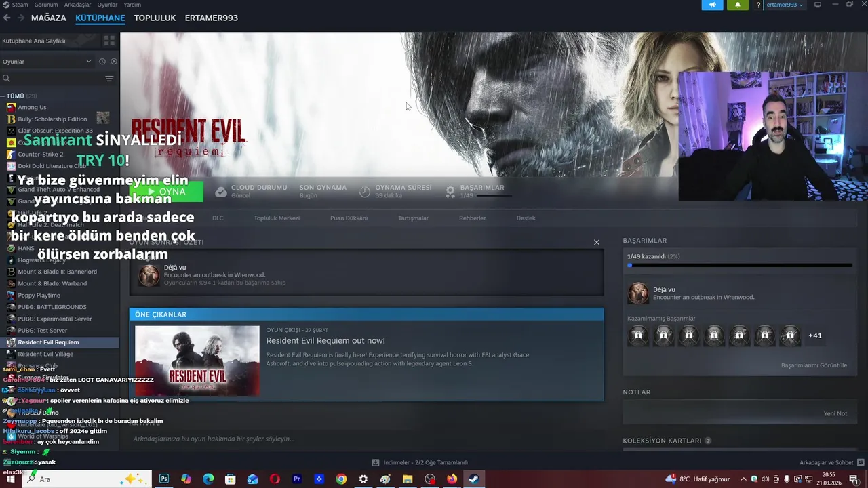Viewport: 868px width, 488px height.
Task: Select Resident Evil Village
Action: pyautogui.click(x=45, y=354)
